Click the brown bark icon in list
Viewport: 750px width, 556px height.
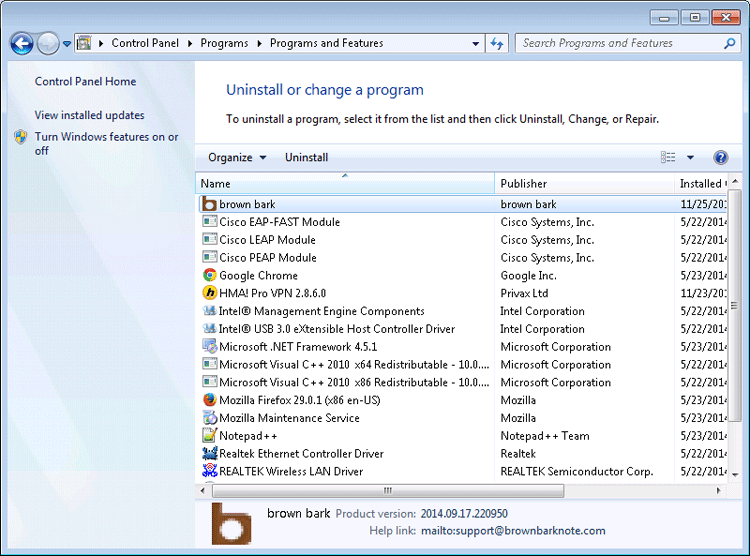[210, 204]
